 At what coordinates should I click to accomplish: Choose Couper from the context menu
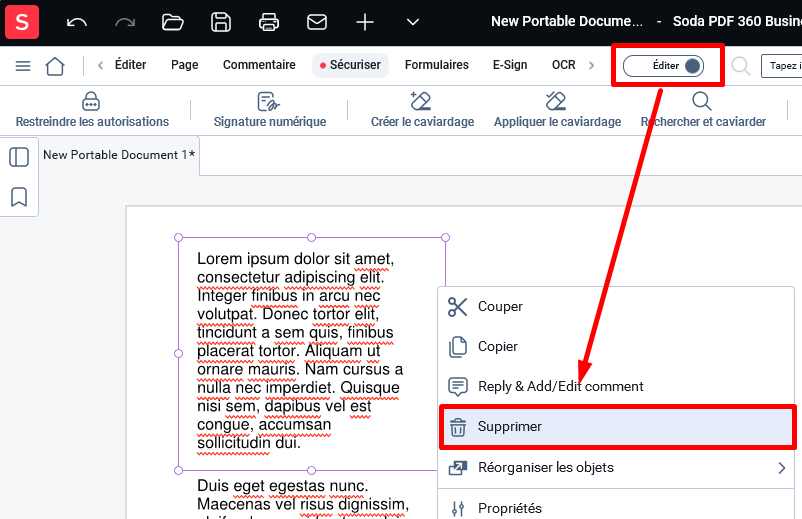point(616,307)
